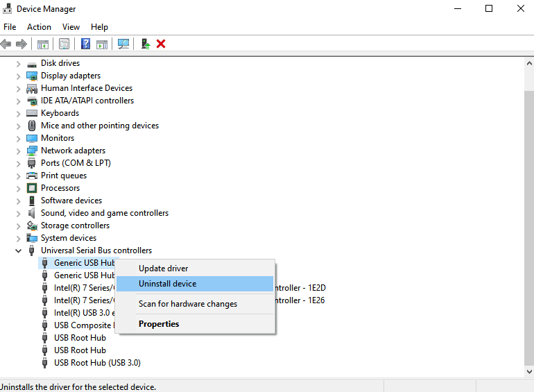This screenshot has width=534, height=392.
Task: Select the Print queues label
Action: click(x=64, y=176)
